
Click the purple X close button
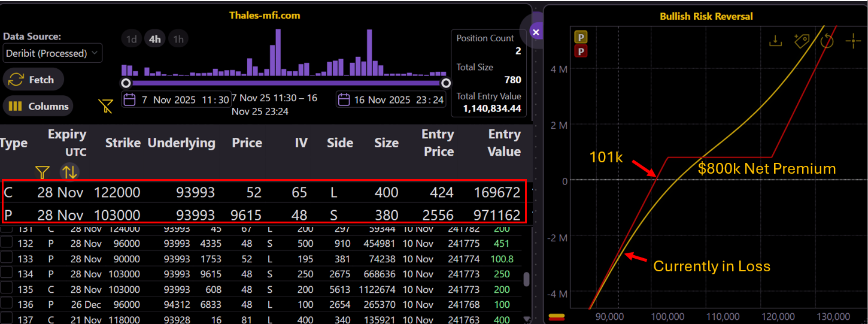pyautogui.click(x=536, y=32)
